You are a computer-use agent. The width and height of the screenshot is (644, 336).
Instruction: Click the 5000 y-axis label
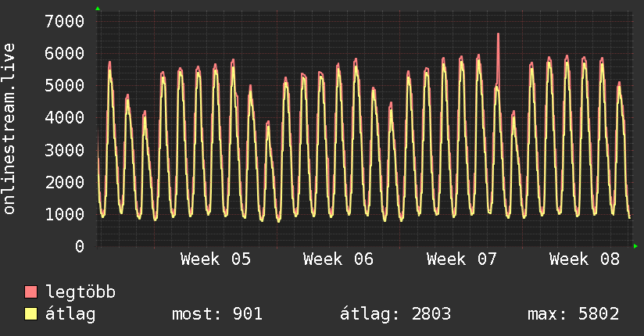(x=65, y=85)
